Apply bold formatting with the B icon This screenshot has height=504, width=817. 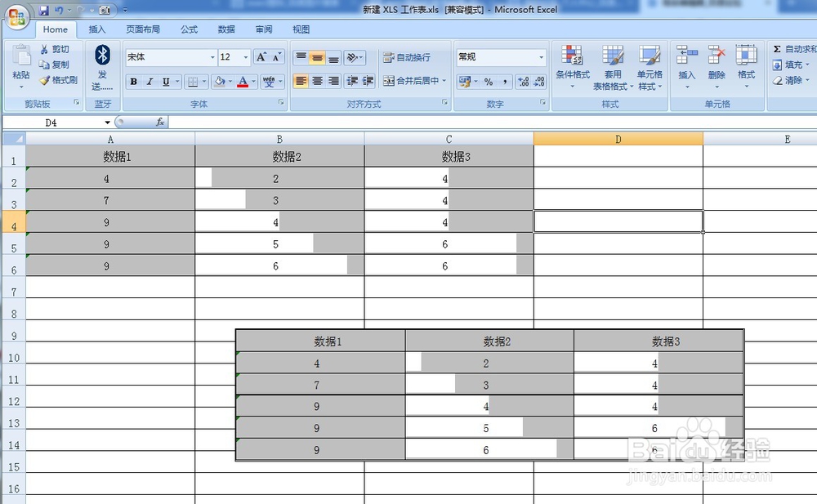(134, 82)
